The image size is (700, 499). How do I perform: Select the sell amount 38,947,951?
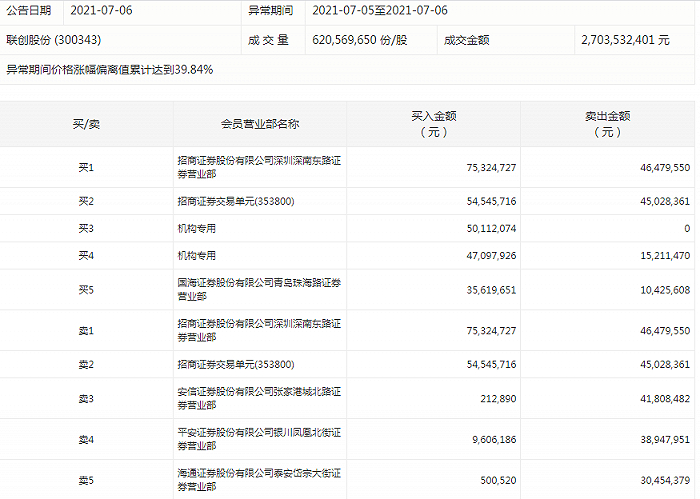click(665, 440)
